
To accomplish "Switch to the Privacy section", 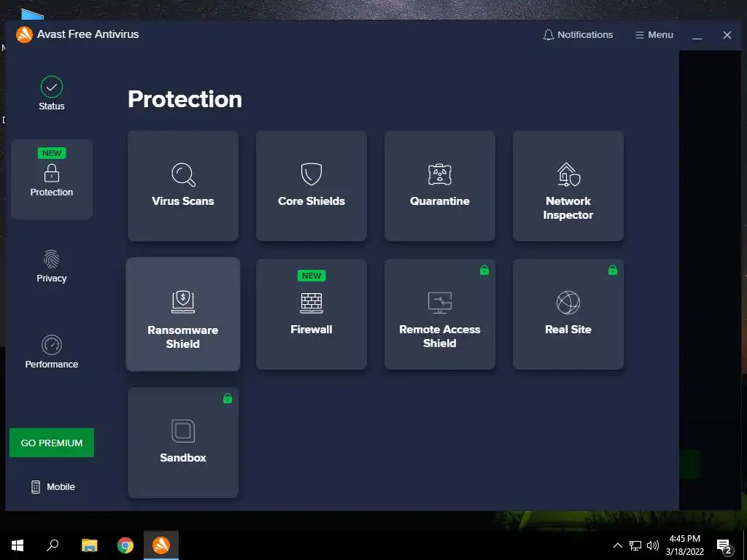I will tap(52, 265).
